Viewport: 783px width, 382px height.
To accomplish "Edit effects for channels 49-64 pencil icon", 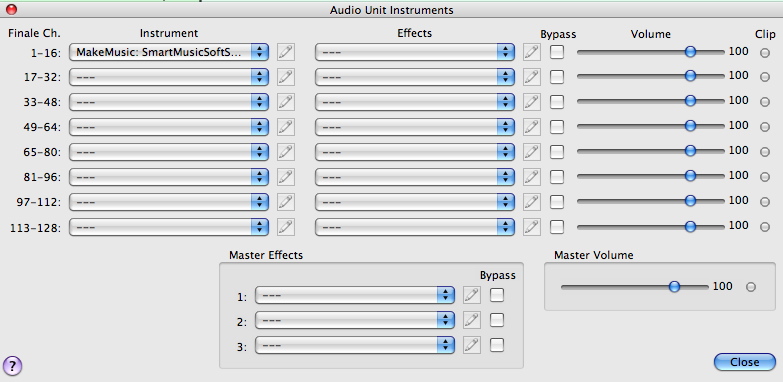I will pyautogui.click(x=532, y=127).
